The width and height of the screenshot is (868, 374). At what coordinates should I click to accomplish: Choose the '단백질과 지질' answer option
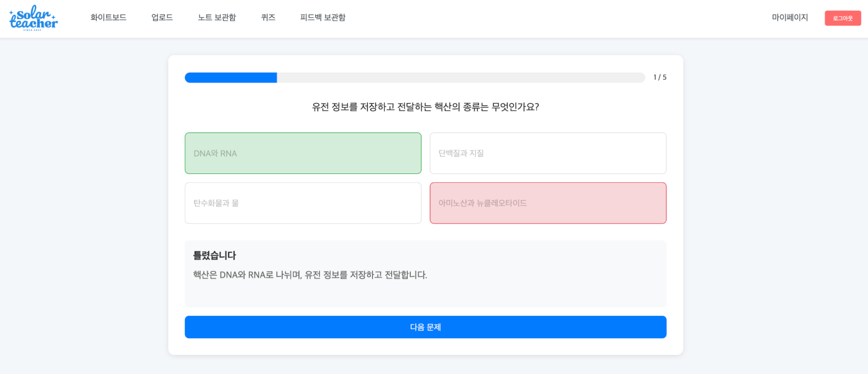(x=548, y=153)
